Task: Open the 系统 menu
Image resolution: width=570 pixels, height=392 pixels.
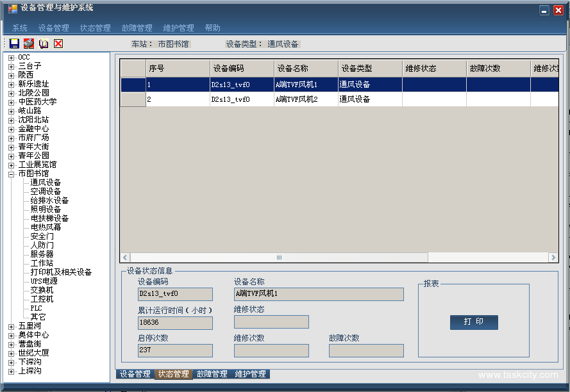Action: tap(20, 28)
